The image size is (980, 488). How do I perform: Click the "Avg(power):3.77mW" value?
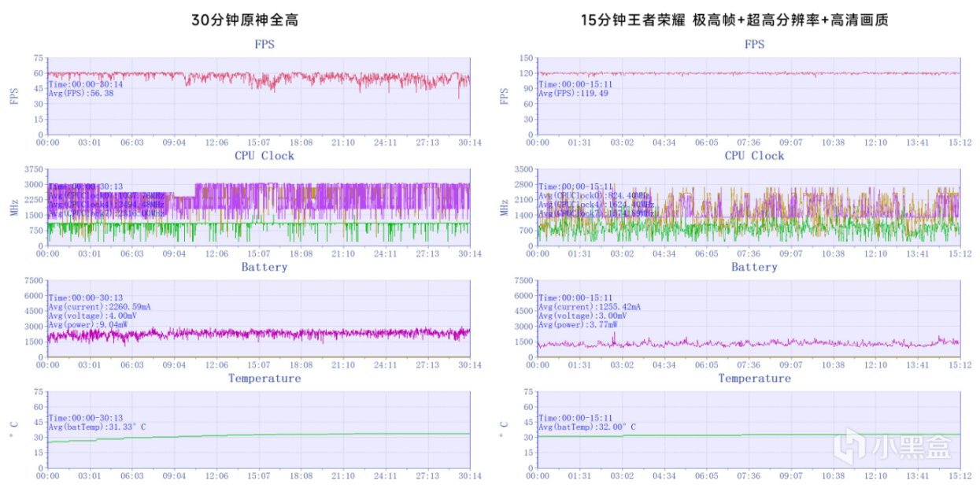[578, 324]
